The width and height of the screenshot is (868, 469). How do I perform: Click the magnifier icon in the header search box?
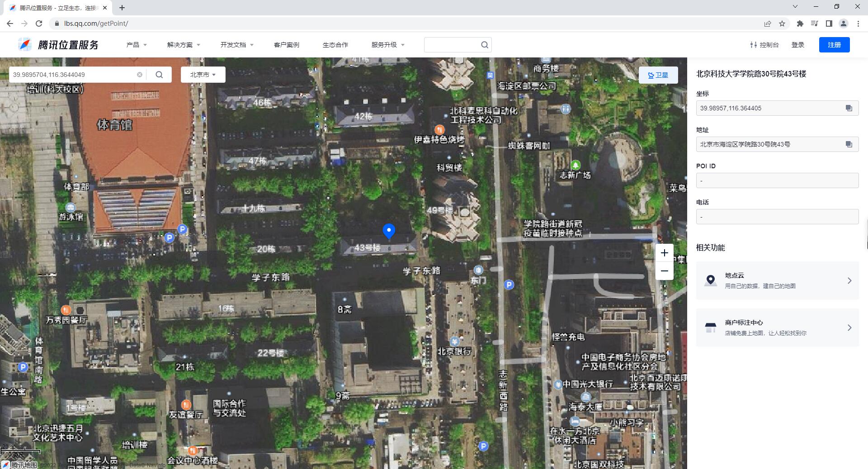(485, 45)
